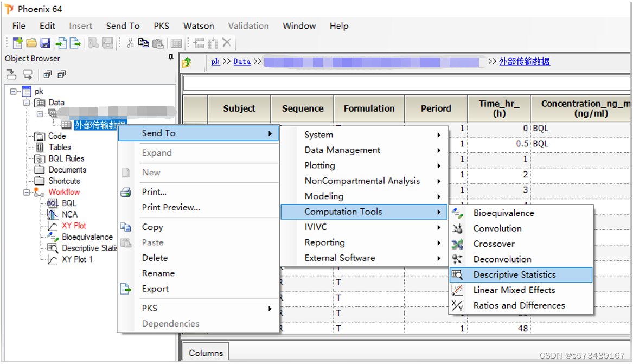Open the Window menu
This screenshot has height=364, width=633.
[299, 26]
